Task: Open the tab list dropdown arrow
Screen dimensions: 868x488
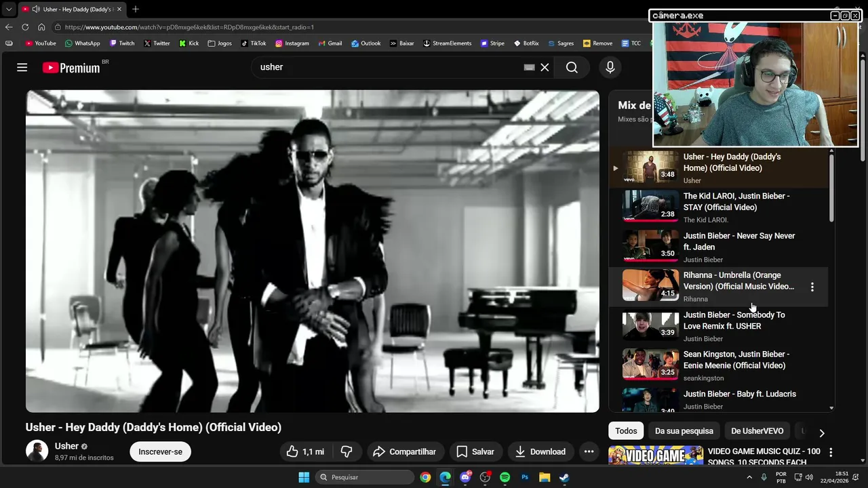Action: coord(9,9)
